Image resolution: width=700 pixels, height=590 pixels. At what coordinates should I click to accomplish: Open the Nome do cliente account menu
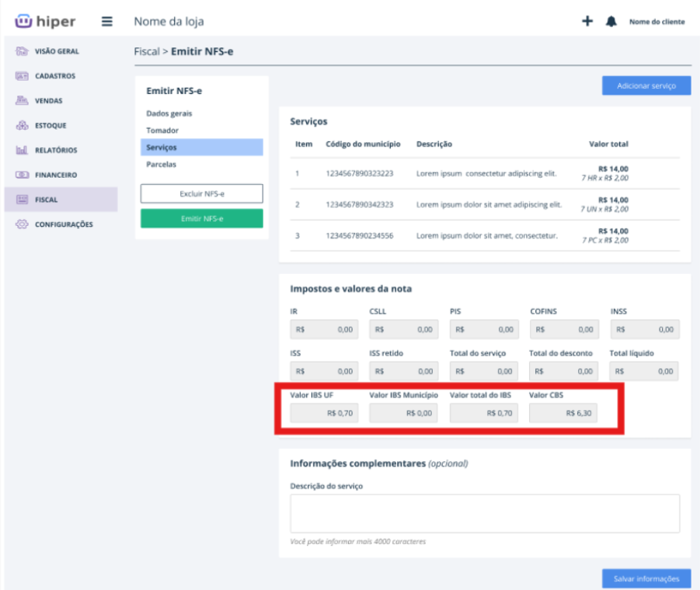656,22
